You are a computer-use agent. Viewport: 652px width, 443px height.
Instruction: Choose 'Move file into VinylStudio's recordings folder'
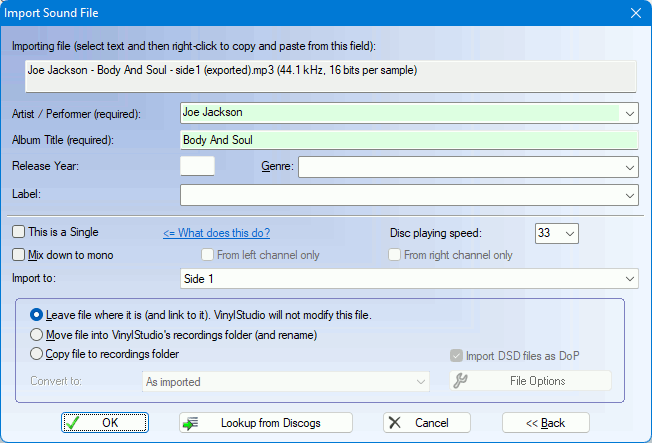click(36, 334)
